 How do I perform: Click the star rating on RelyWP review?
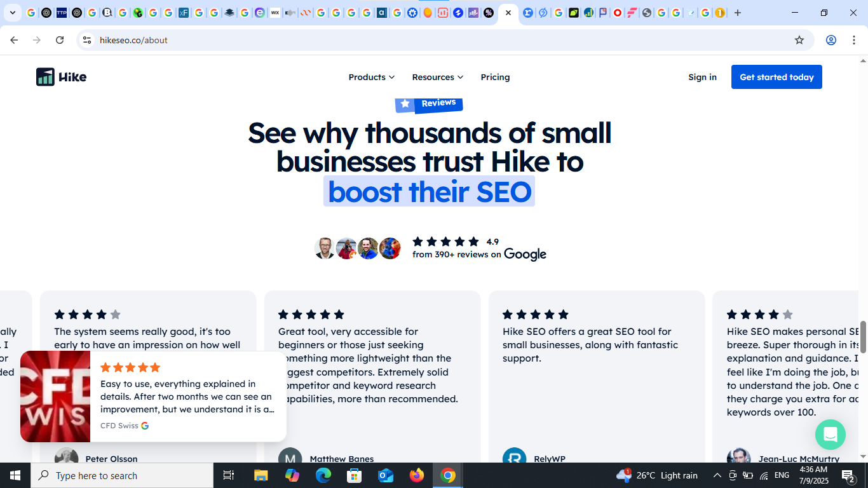pos(535,315)
